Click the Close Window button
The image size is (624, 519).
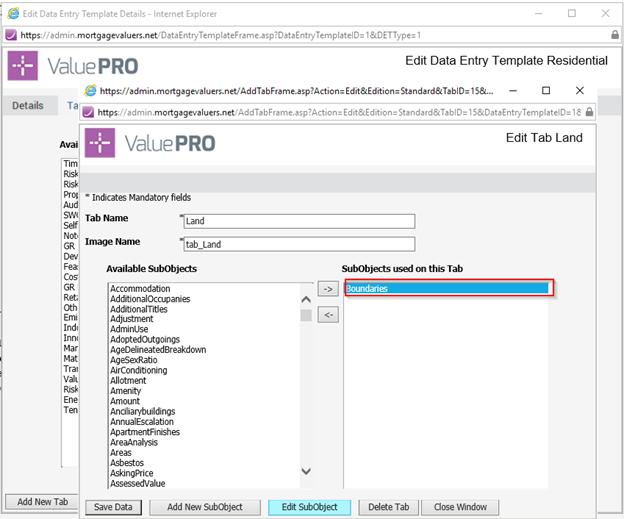click(x=460, y=507)
